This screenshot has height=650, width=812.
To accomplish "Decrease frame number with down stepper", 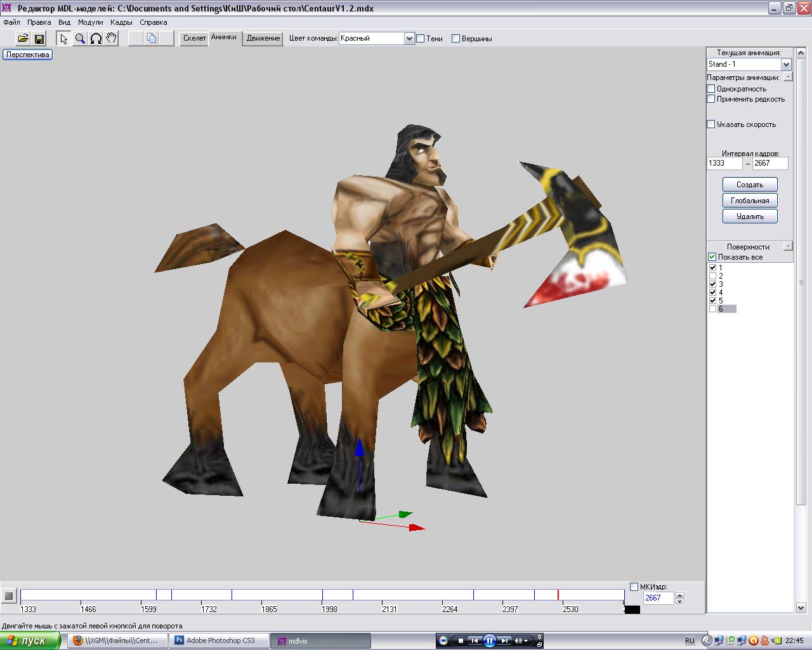I will tap(680, 601).
